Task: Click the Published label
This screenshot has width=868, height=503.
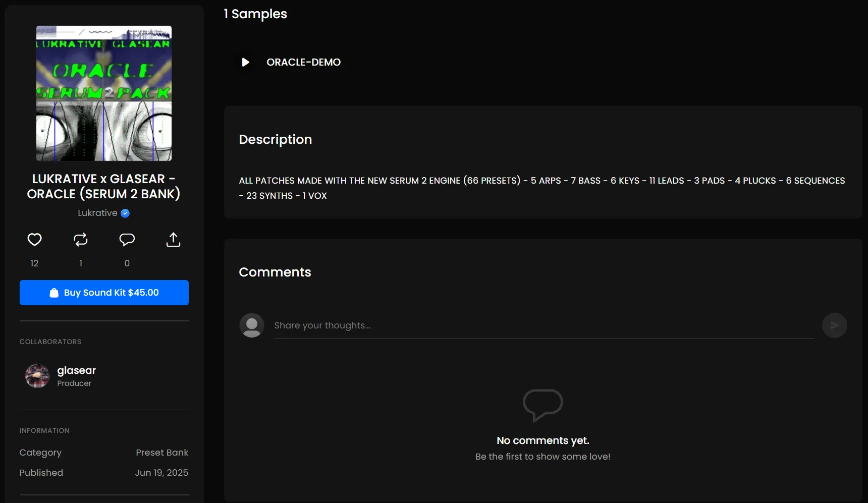Action: coord(41,473)
